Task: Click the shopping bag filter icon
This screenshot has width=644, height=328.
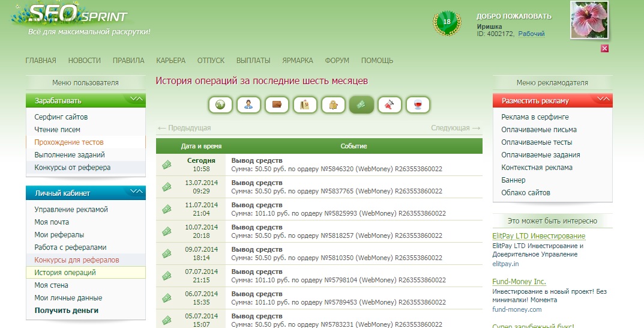Action: click(305, 105)
